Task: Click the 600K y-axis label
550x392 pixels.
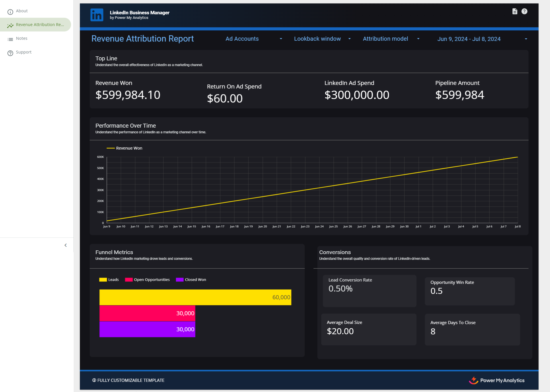Action: (x=100, y=157)
